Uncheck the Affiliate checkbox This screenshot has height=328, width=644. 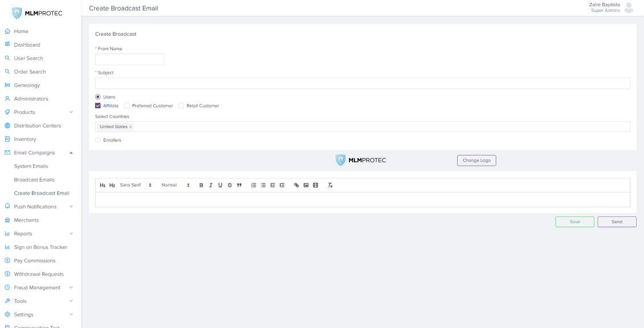point(98,105)
